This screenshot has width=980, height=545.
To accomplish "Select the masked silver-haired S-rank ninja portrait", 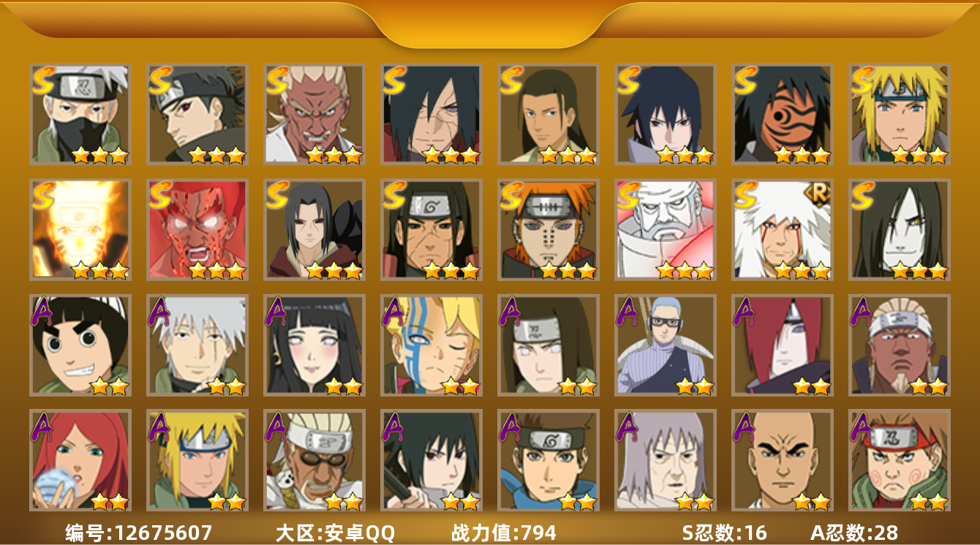I will [80, 113].
